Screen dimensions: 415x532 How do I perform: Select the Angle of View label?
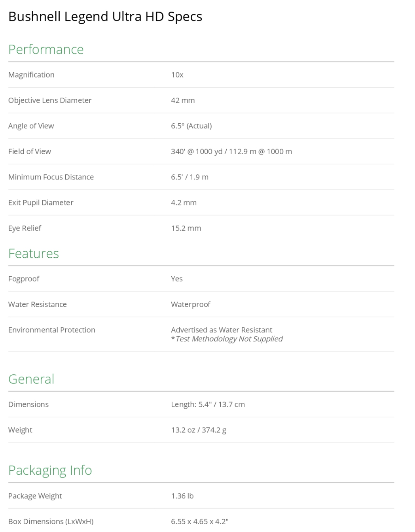(x=31, y=126)
